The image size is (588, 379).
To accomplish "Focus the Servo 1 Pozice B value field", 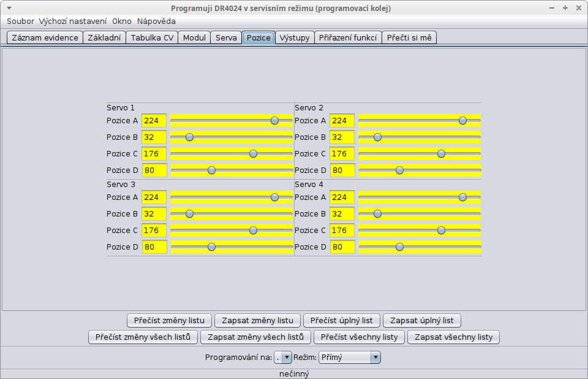I will click(x=154, y=137).
